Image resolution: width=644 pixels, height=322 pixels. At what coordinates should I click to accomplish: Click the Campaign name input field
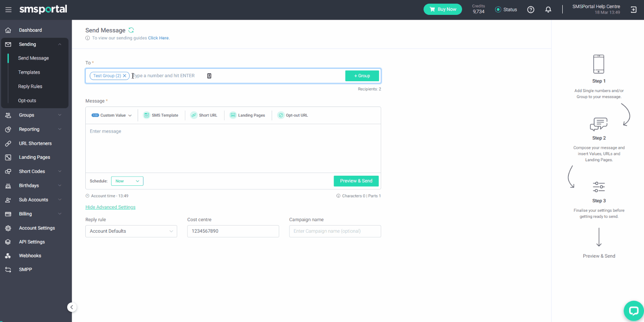pos(335,231)
